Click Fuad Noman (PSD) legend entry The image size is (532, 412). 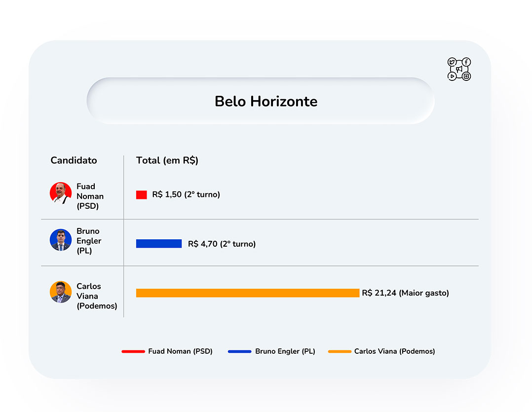tap(167, 351)
